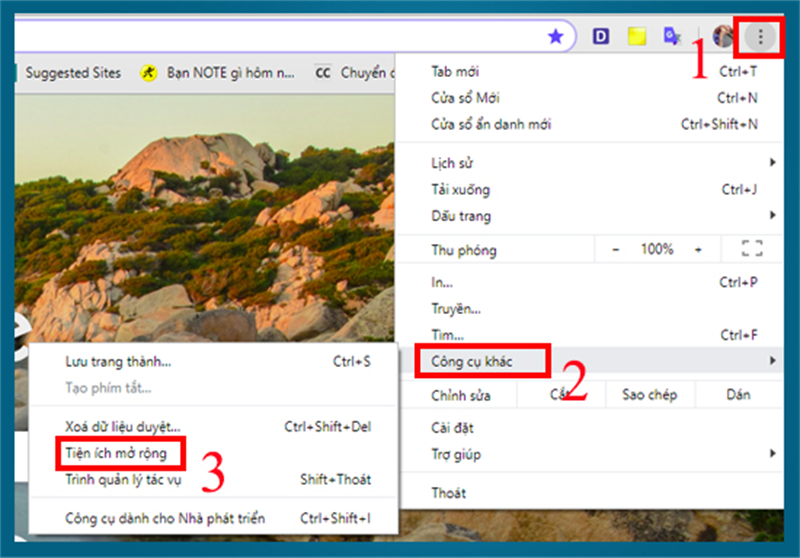Open the yellow sticky note extension
The height and width of the screenshot is (558, 800).
coord(636,36)
